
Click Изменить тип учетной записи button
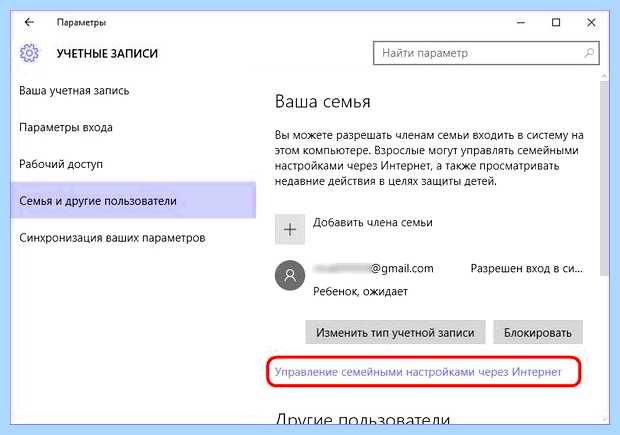(x=395, y=333)
